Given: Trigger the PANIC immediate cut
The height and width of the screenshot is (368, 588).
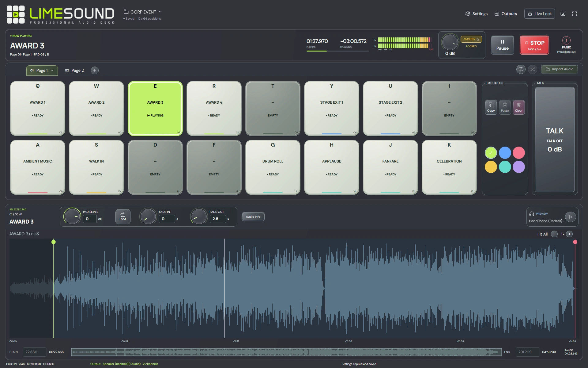Looking at the screenshot, I should point(566,45).
